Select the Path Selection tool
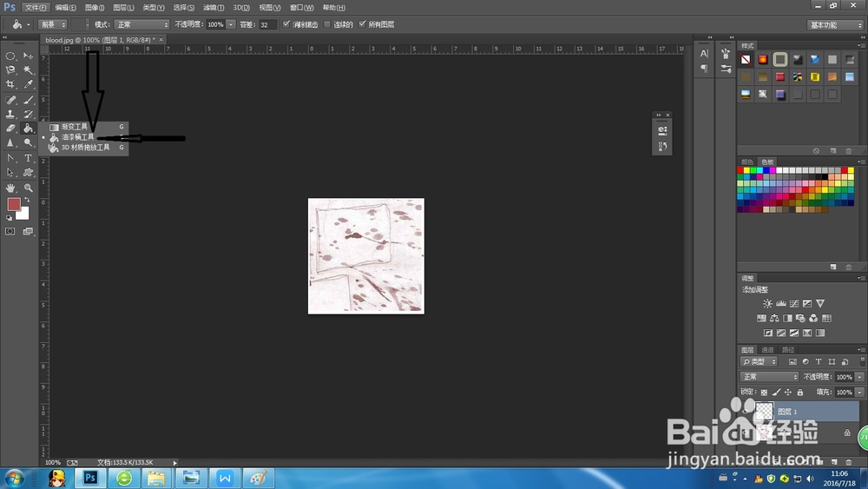868x489 pixels. [10, 173]
